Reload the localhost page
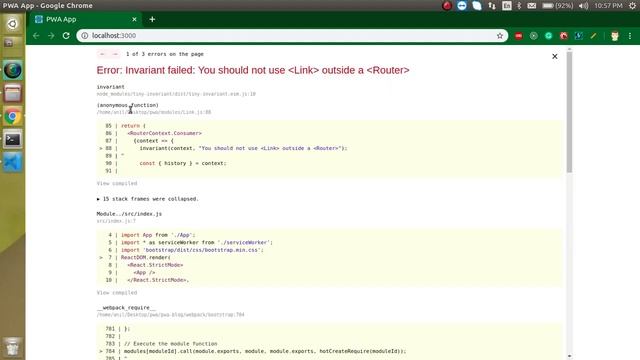 66,36
